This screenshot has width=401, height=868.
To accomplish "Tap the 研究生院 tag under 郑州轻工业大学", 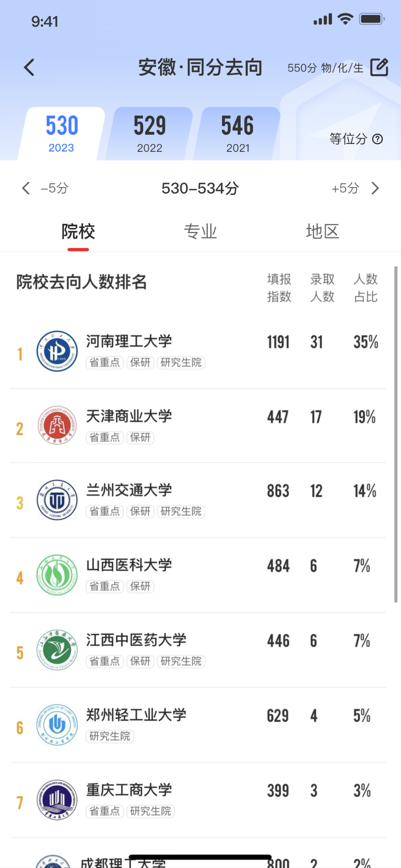I will click(110, 736).
